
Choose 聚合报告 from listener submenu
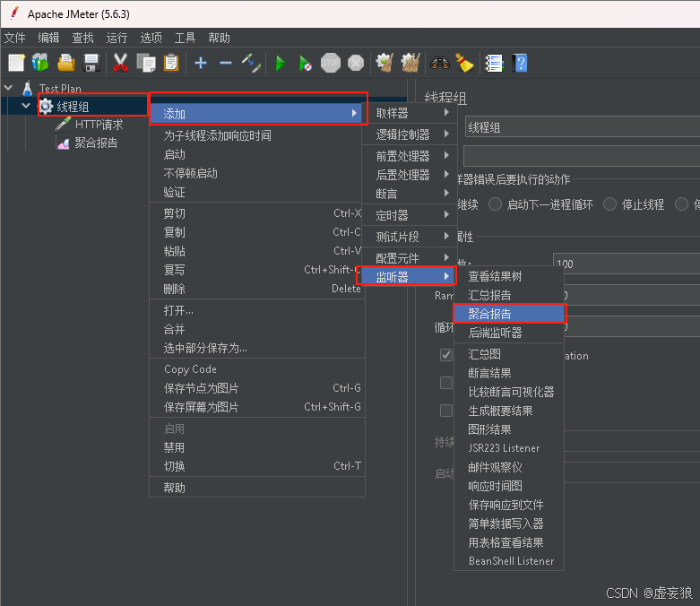coord(509,314)
